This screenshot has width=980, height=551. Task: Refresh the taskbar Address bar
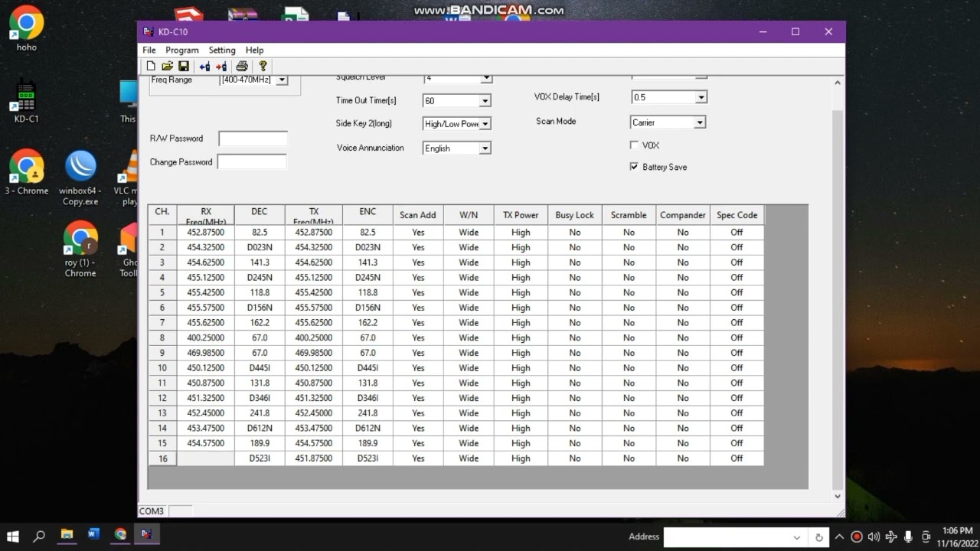[x=818, y=537]
